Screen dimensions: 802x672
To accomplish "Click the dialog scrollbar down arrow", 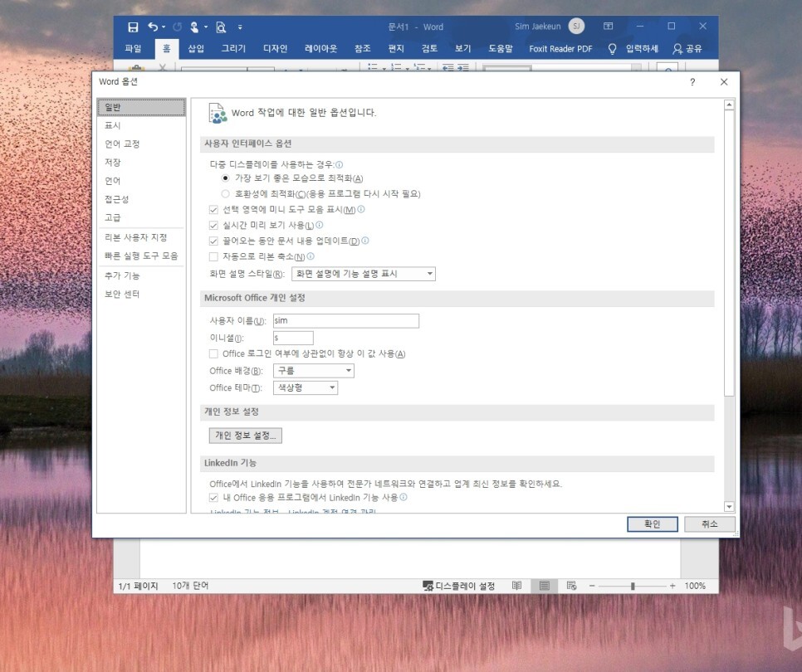I will click(730, 507).
